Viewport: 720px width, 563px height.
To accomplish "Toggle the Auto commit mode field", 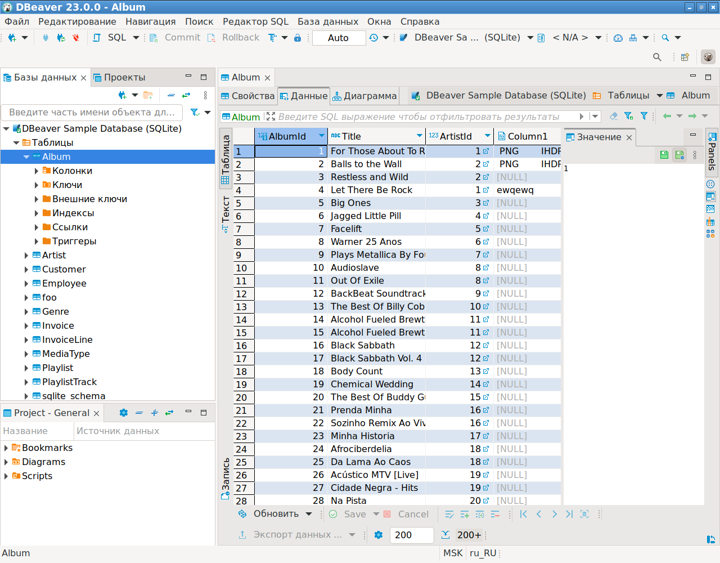I will [338, 38].
